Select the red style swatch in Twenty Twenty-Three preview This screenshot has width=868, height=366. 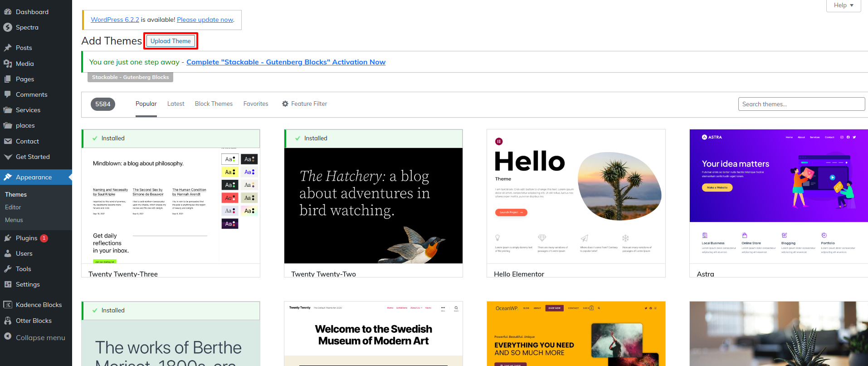click(230, 198)
